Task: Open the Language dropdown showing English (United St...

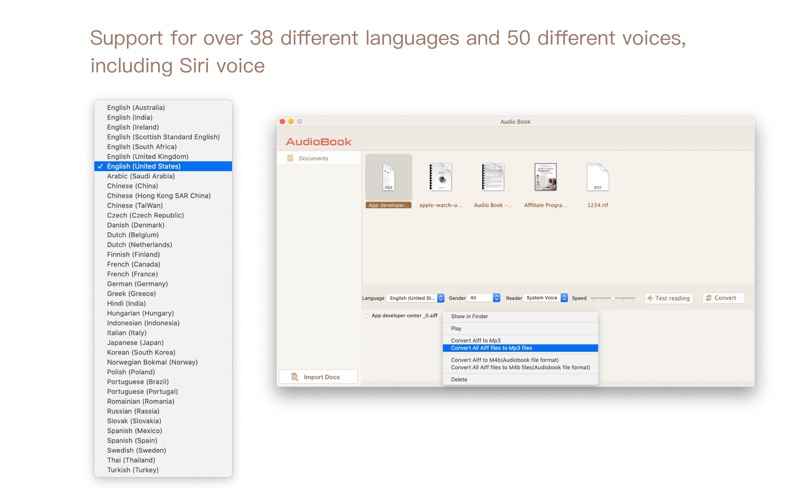Action: click(415, 298)
